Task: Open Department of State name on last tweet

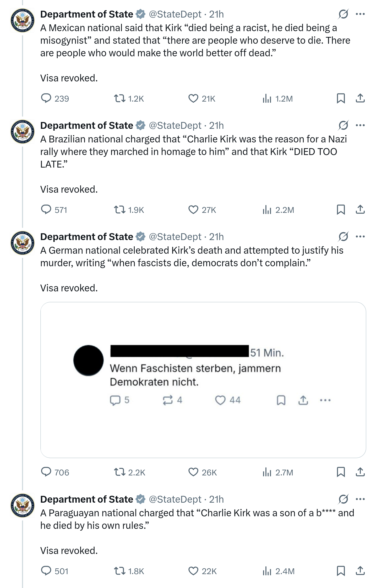Action: click(87, 499)
